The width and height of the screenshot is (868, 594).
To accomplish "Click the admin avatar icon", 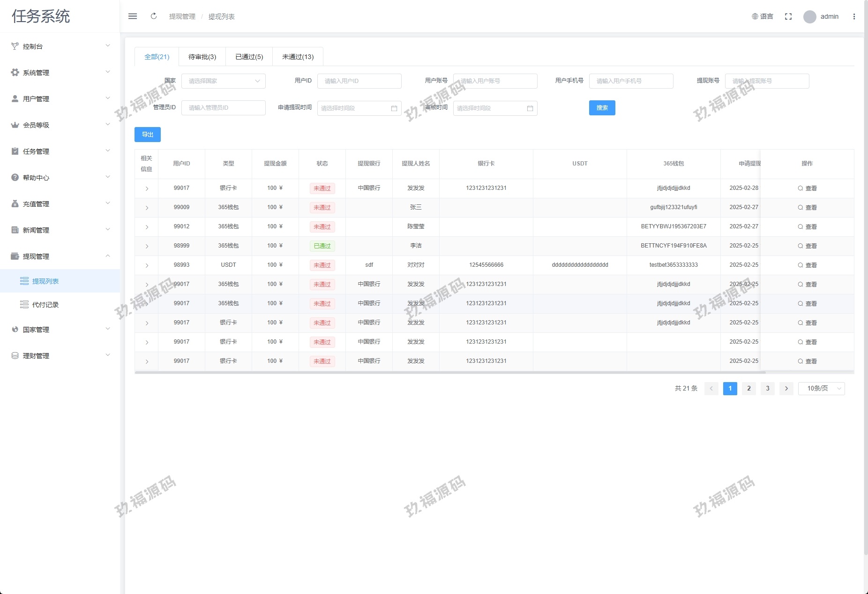I will click(809, 17).
